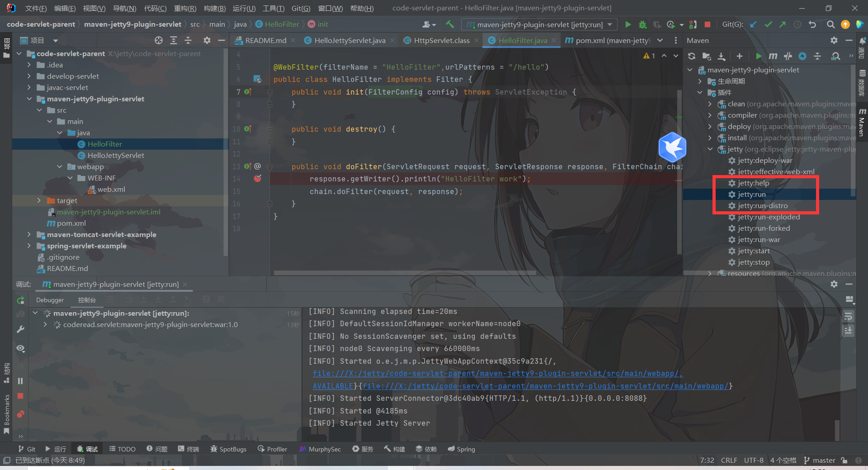Viewport: 868px width, 470px height.
Task: Open SpotBugs tool window button
Action: 228,449
